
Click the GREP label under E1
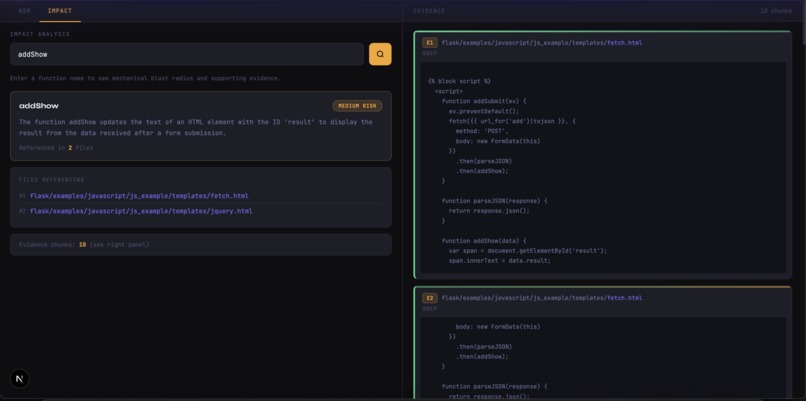430,53
